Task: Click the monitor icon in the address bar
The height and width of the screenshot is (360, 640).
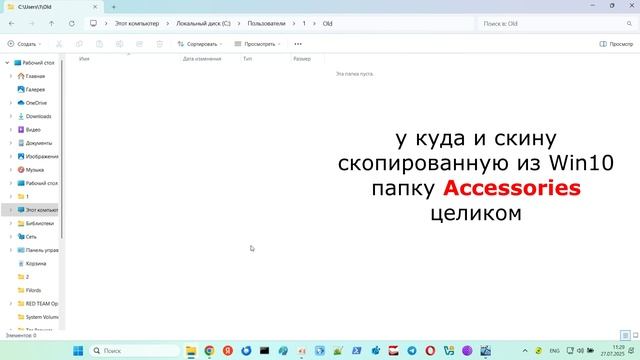Action: pos(93,24)
